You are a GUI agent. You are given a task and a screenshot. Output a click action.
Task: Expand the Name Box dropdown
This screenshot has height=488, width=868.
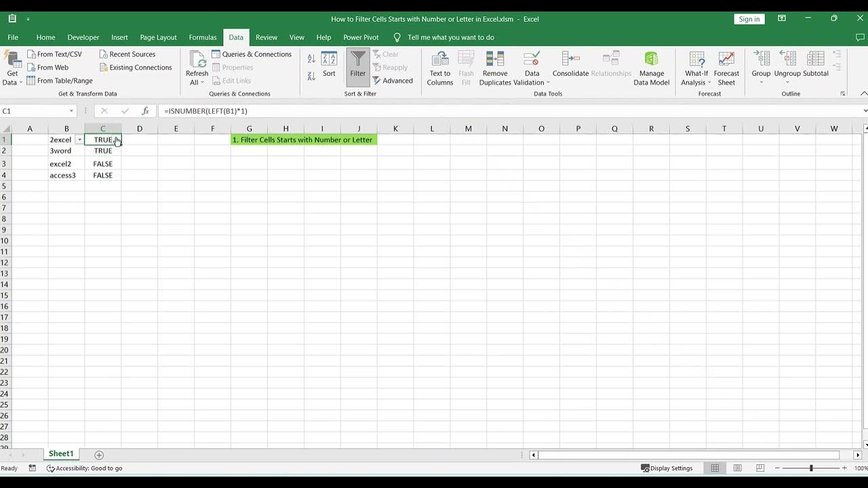[x=71, y=111]
